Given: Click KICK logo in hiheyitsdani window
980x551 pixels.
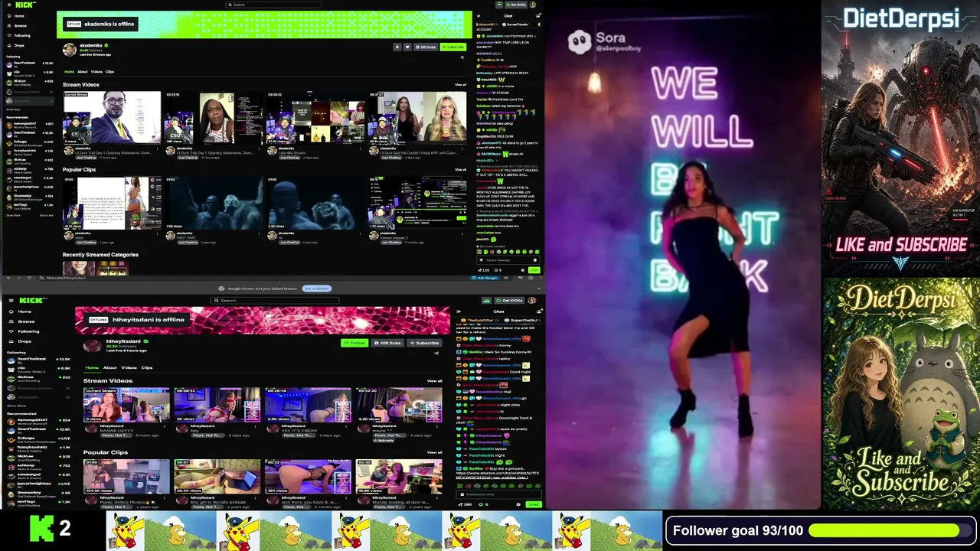Looking at the screenshot, I should point(32,301).
